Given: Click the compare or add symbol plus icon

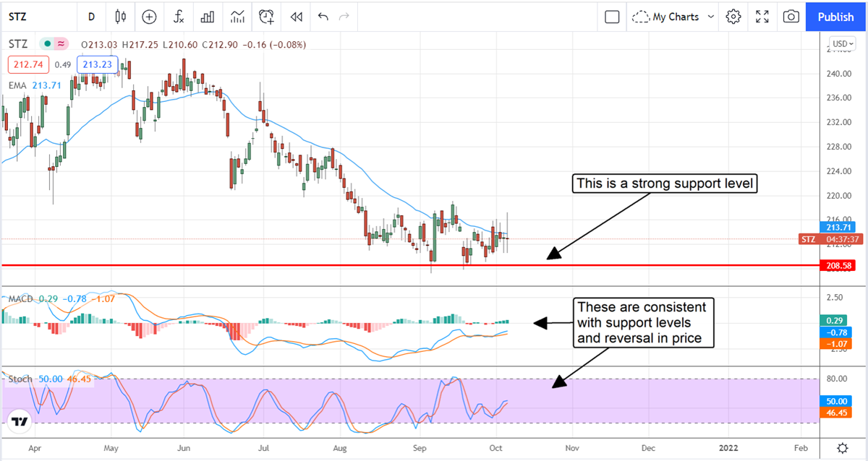Looking at the screenshot, I should click(x=149, y=16).
